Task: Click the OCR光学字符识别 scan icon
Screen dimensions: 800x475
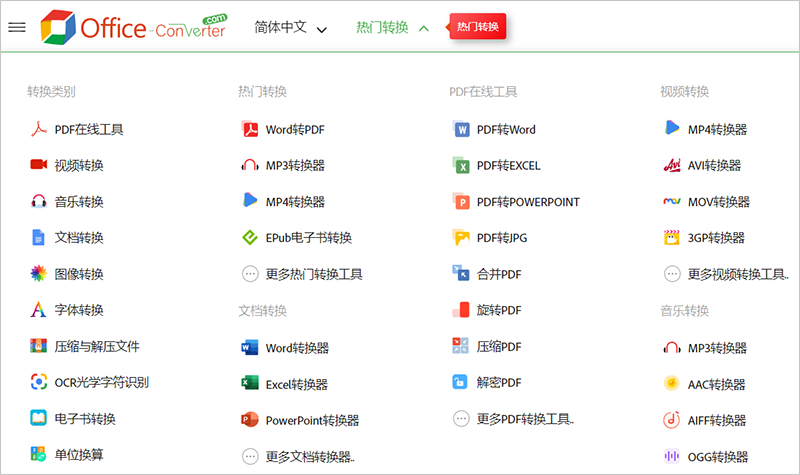Action: pos(39,382)
